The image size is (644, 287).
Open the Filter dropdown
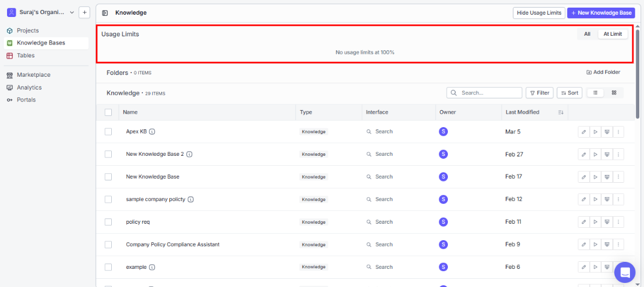point(540,93)
